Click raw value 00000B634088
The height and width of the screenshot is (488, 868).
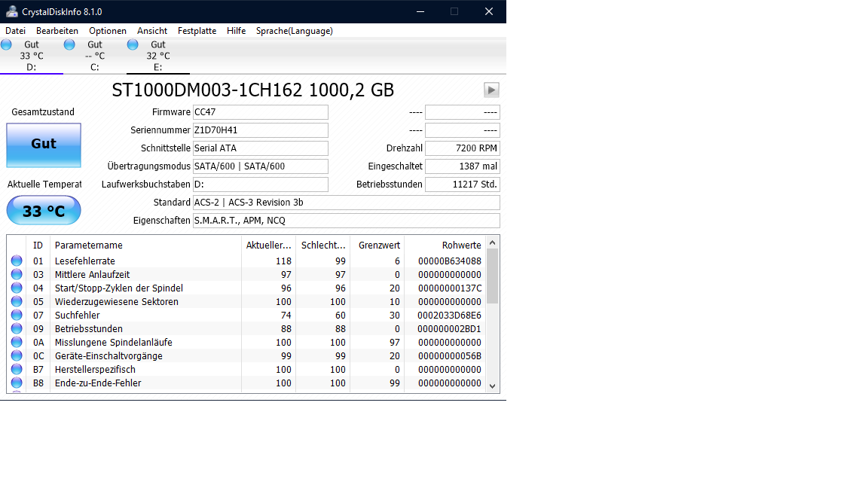pos(450,261)
